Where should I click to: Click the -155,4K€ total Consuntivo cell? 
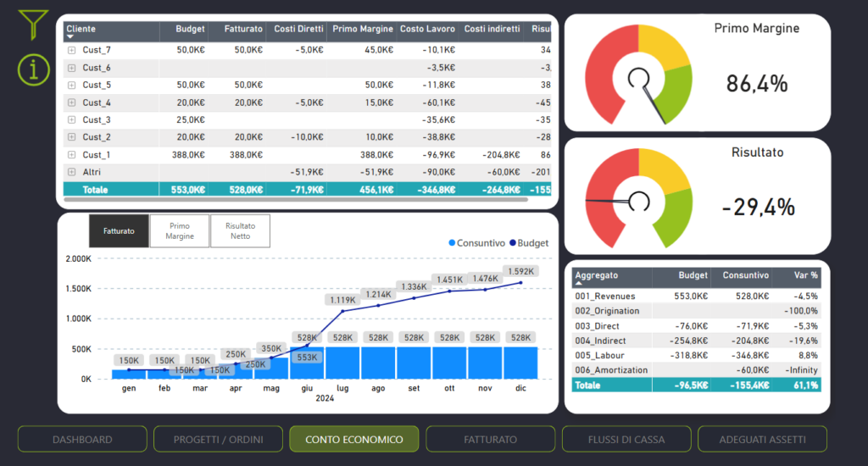tap(743, 386)
